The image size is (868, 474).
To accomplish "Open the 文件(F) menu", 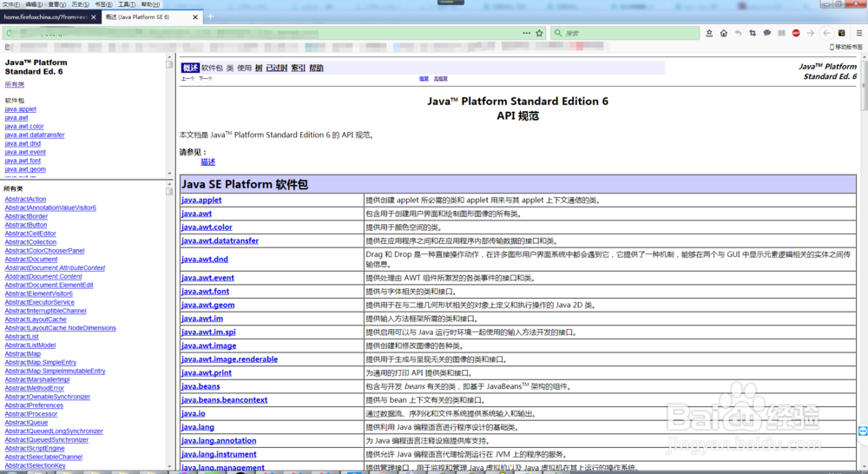I will (x=11, y=4).
